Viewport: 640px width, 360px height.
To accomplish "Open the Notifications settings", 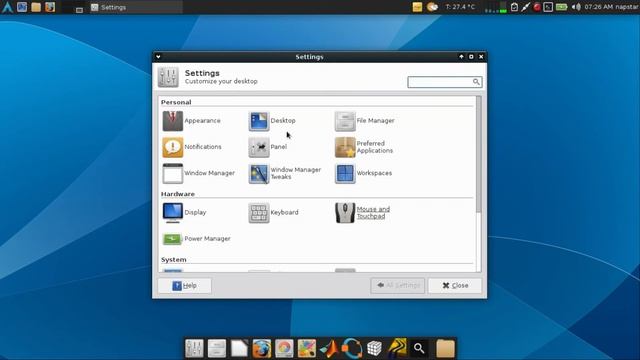I will 192,147.
